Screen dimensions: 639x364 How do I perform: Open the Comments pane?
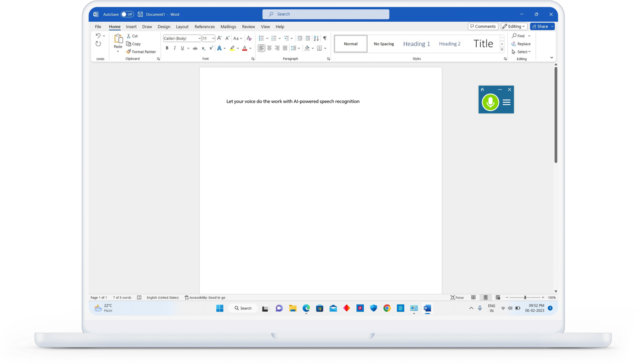(x=483, y=26)
